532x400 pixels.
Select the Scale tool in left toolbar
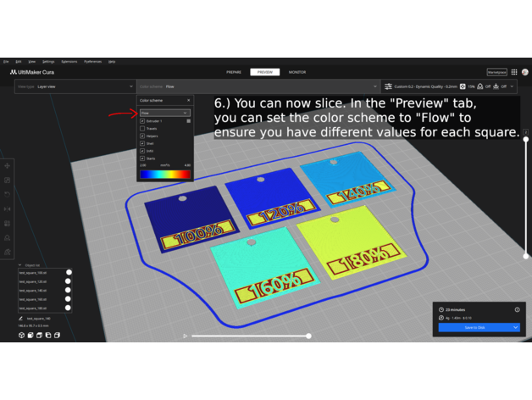pos(8,180)
